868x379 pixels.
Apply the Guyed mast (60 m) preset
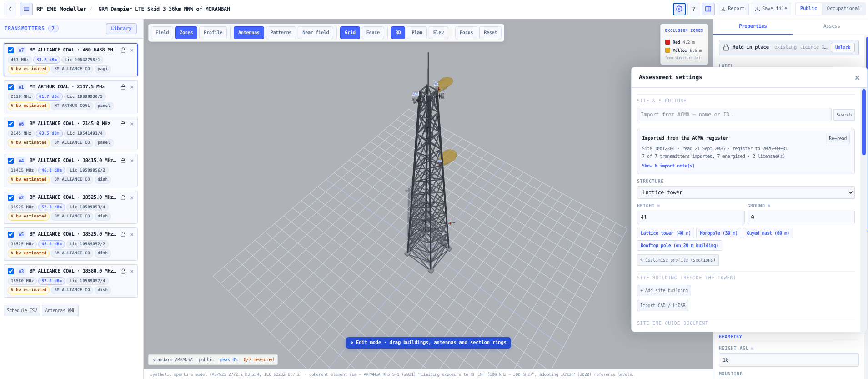[768, 233]
